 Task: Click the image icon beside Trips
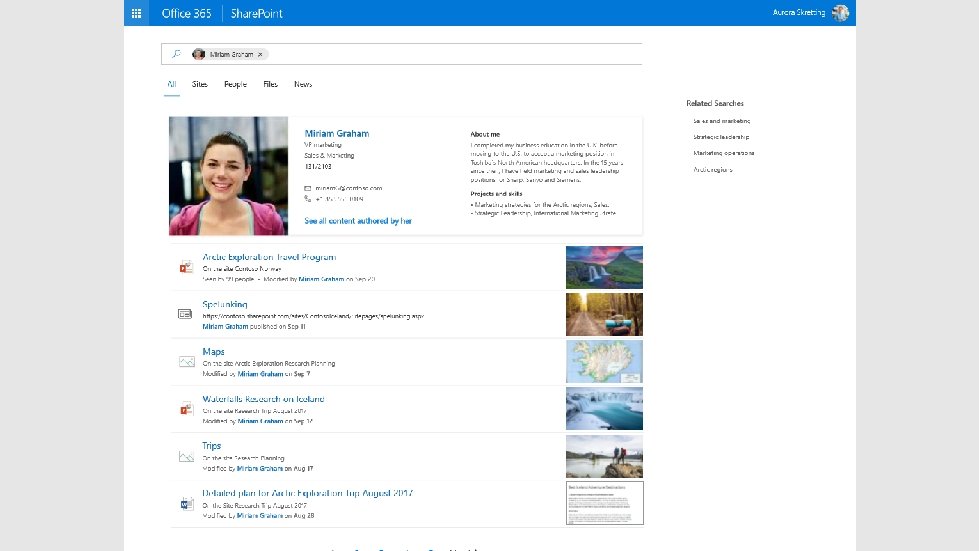point(186,456)
